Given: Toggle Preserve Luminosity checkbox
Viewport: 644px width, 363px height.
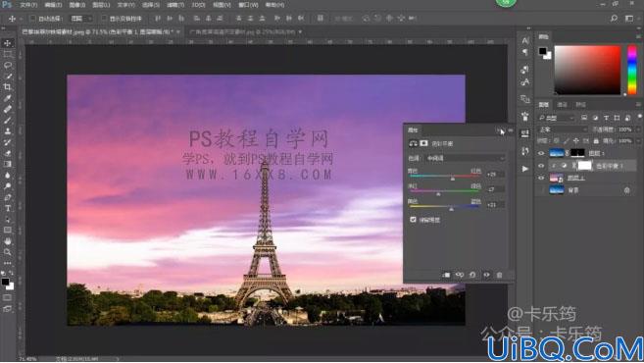Looking at the screenshot, I should tap(414, 220).
